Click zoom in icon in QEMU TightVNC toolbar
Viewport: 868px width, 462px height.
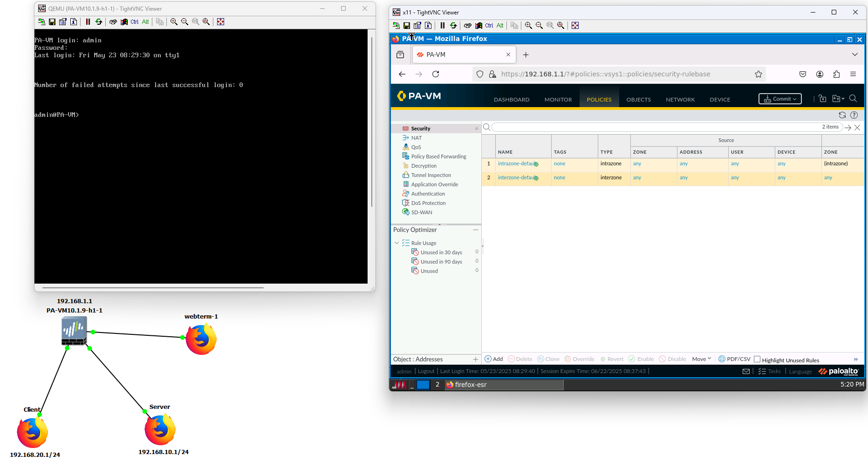pos(174,22)
